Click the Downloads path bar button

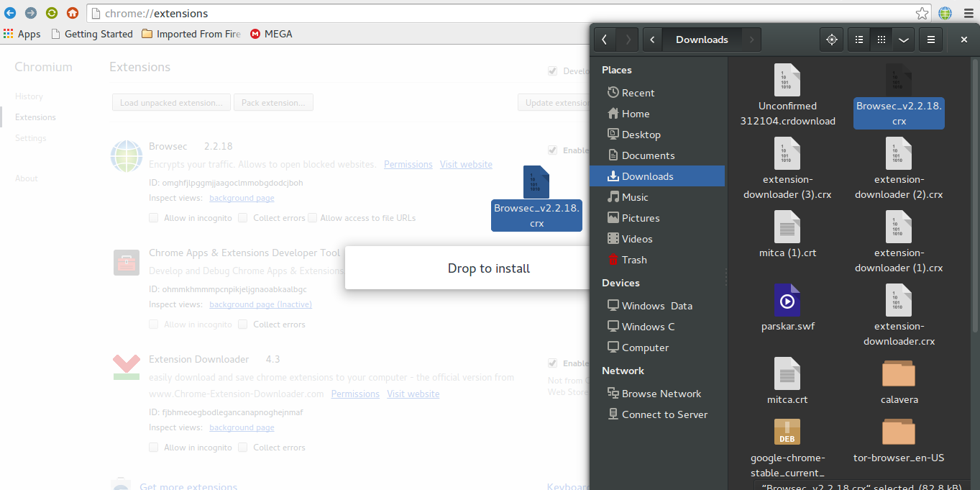pos(702,40)
